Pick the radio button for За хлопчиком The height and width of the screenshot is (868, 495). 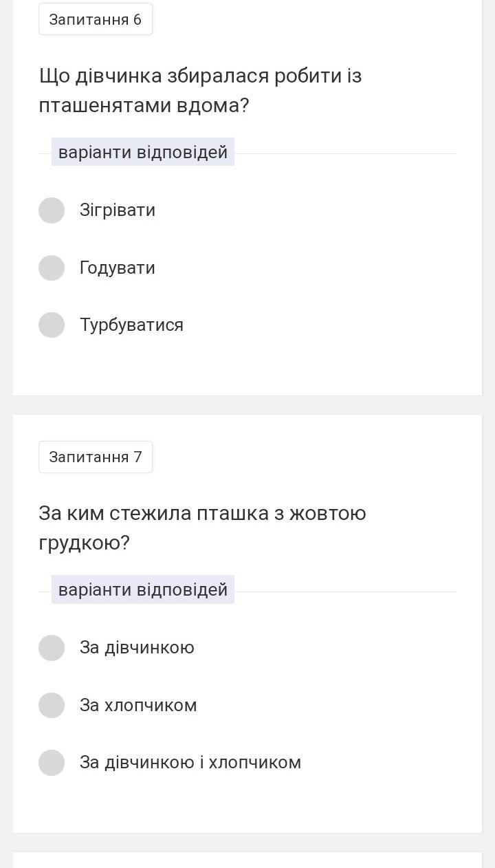[52, 705]
